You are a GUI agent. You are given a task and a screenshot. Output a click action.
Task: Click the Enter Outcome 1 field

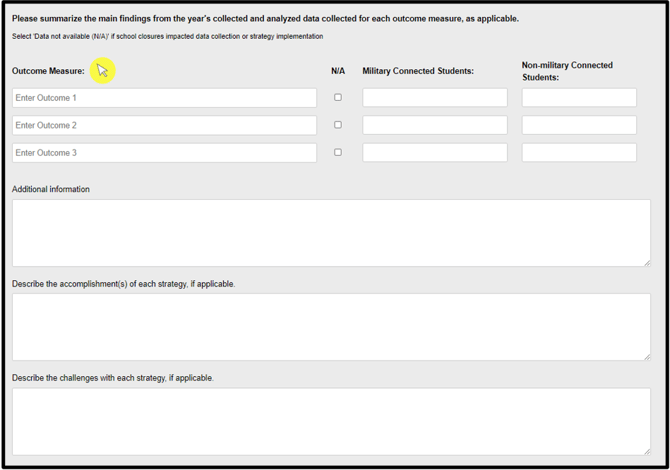tap(164, 98)
